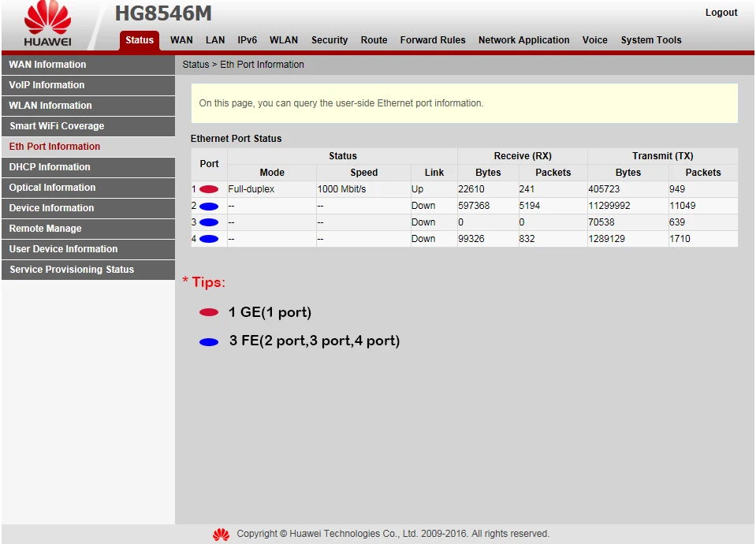Click TX bytes value 1289129
Image resolution: width=756 pixels, height=544 pixels.
606,239
